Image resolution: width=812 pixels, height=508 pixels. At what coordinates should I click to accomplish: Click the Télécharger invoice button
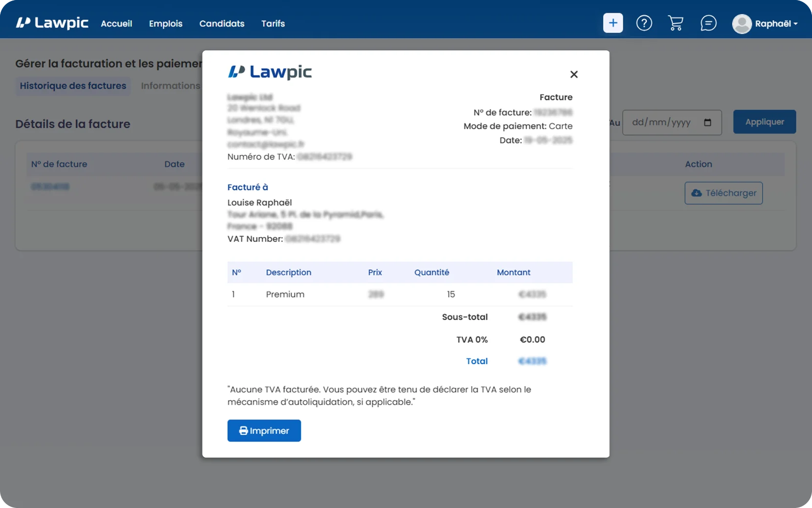[723, 193]
